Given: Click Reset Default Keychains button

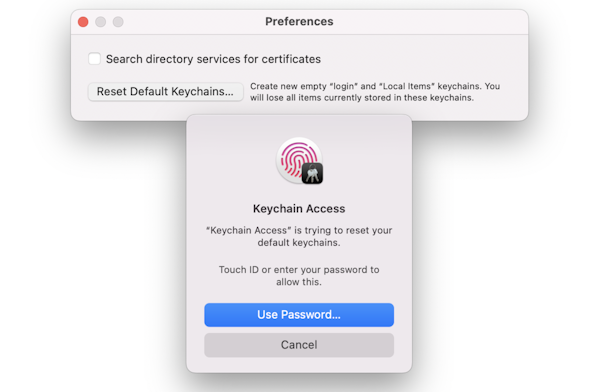Looking at the screenshot, I should click(x=166, y=92).
